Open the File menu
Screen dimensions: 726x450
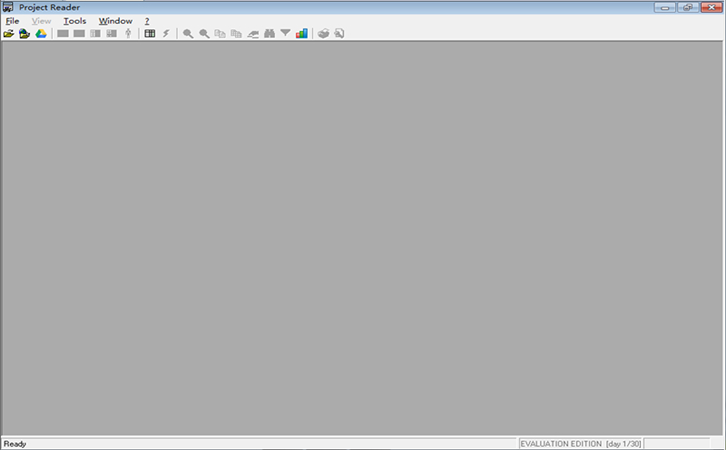point(13,21)
